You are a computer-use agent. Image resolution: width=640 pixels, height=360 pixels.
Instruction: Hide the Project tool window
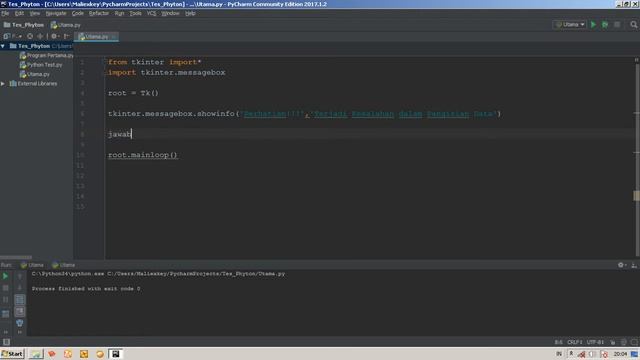coord(67,36)
